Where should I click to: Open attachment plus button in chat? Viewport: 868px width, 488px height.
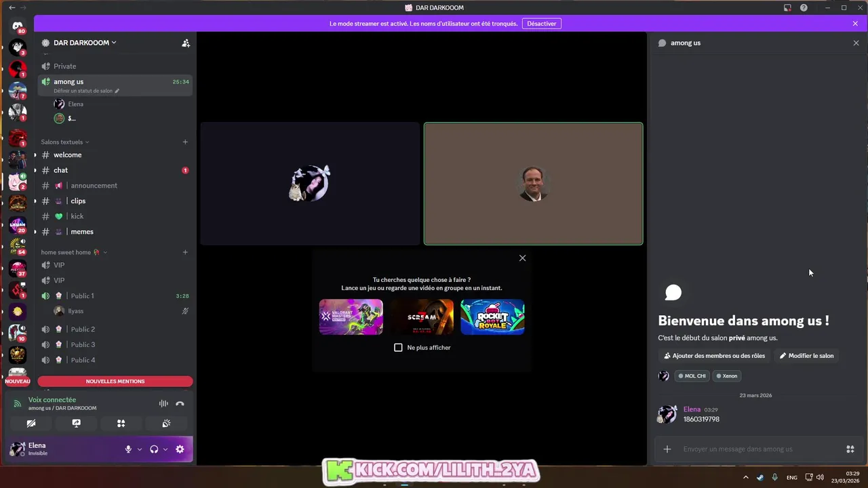click(x=667, y=449)
